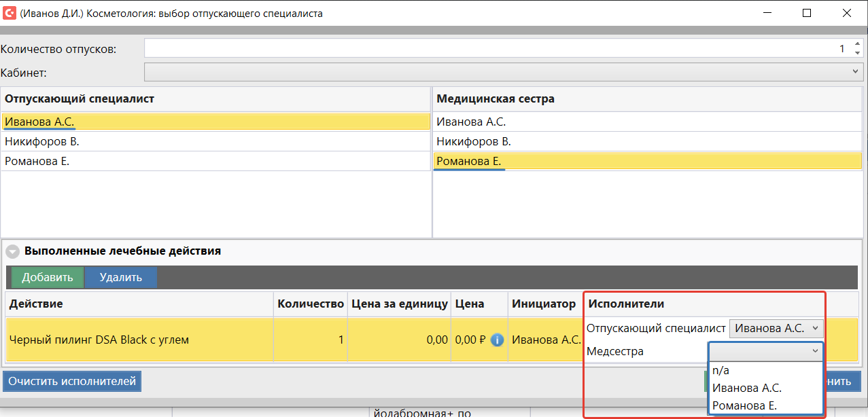
Task: Open the Отпускающий специалист dropdown in Исполнители
Action: [776, 329]
